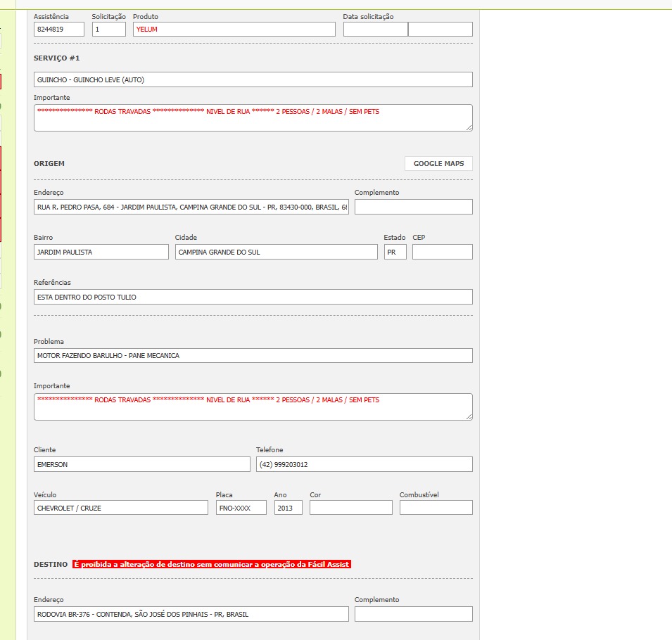Viewport: 672px width, 640px height.
Task: Click the Importante textarea below Problema
Action: coord(253,407)
